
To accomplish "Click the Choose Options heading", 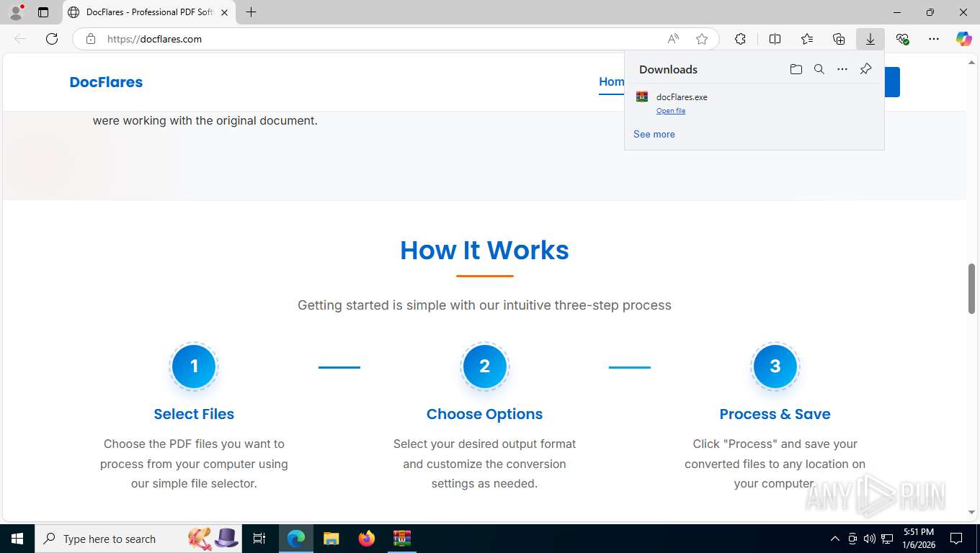I will tap(484, 414).
